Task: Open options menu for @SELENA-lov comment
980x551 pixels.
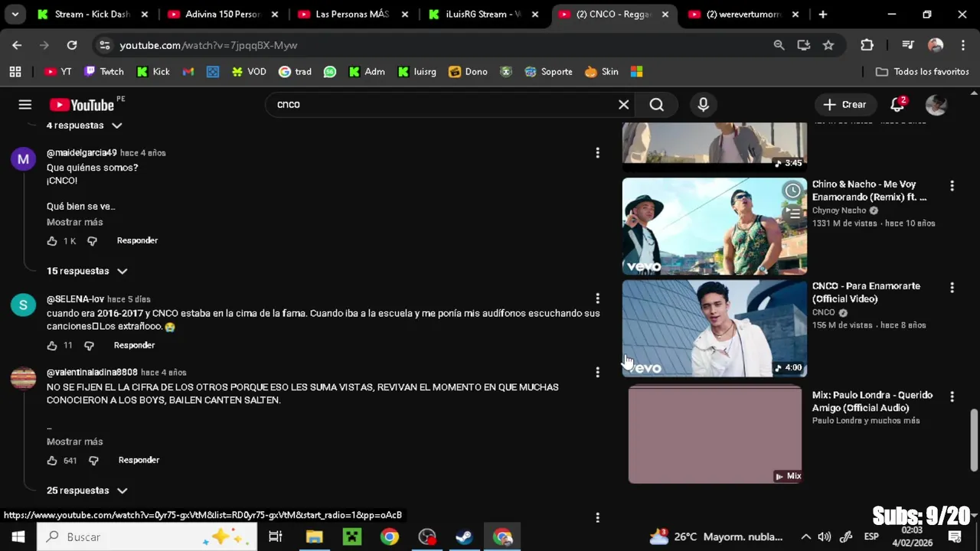Action: [597, 298]
